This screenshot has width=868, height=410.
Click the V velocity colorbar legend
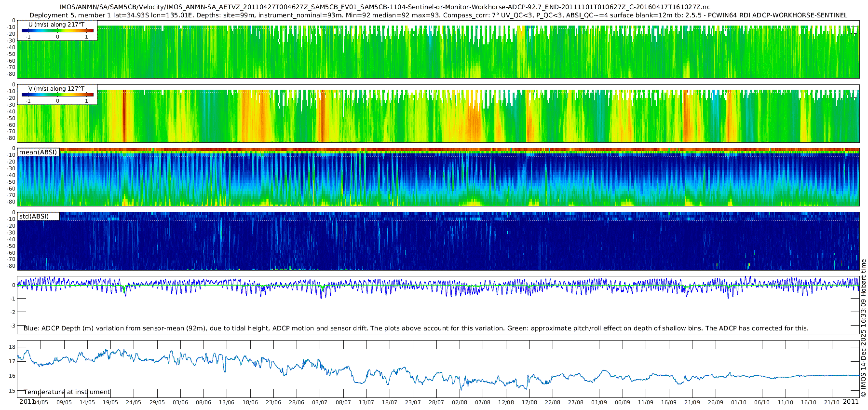57,95
